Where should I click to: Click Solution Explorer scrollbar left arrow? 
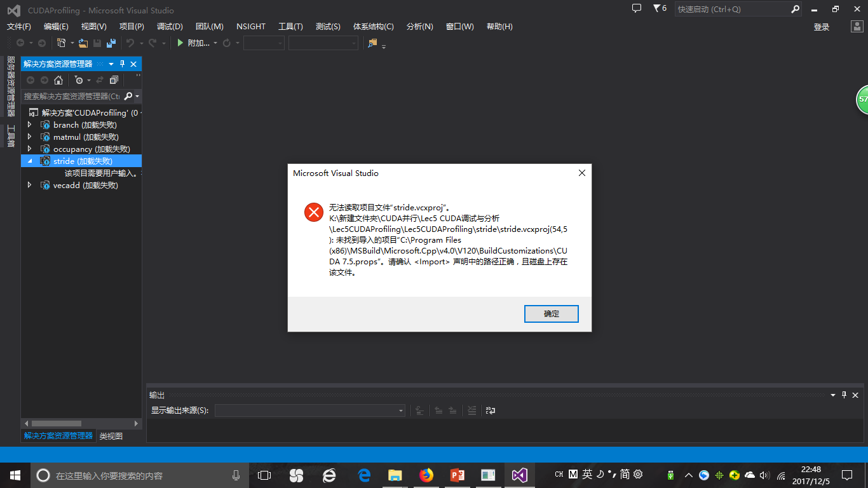click(26, 423)
